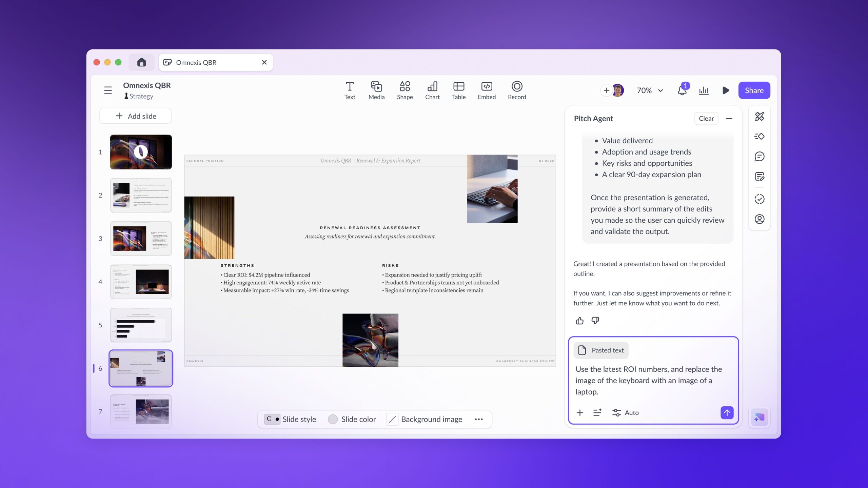Open more slide options ellipsis
Screen dimensions: 868x488
click(479, 419)
